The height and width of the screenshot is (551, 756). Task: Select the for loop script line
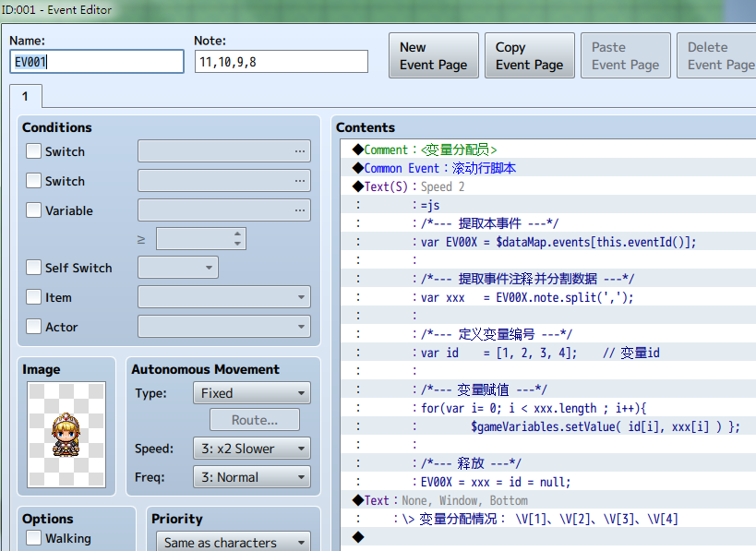click(x=548, y=408)
